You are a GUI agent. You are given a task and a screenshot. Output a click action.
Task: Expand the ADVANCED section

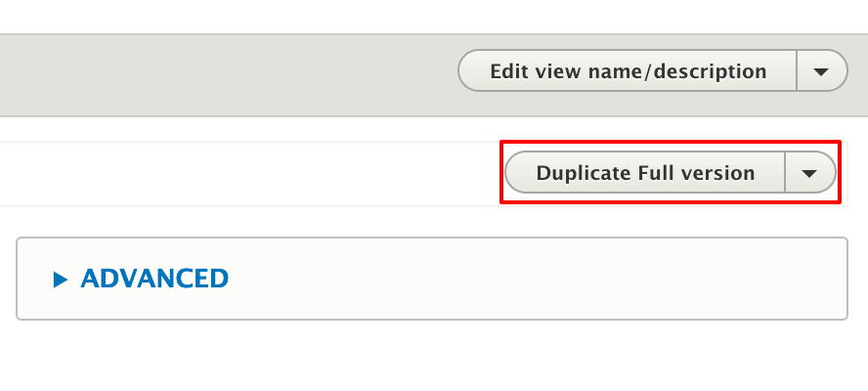(x=153, y=279)
